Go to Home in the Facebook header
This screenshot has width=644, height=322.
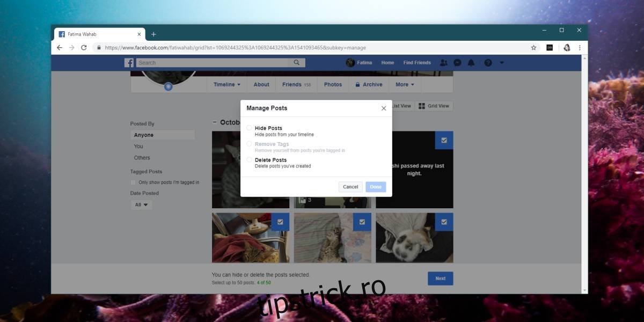tap(387, 63)
